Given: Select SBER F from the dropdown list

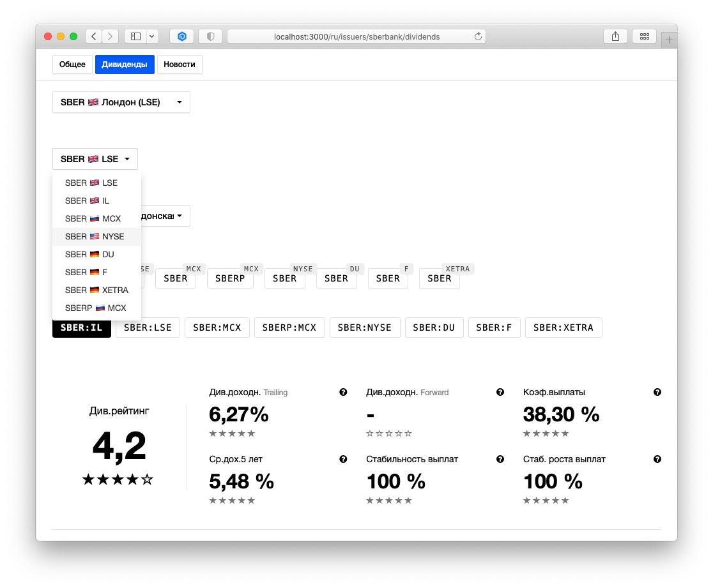Looking at the screenshot, I should pos(97,272).
